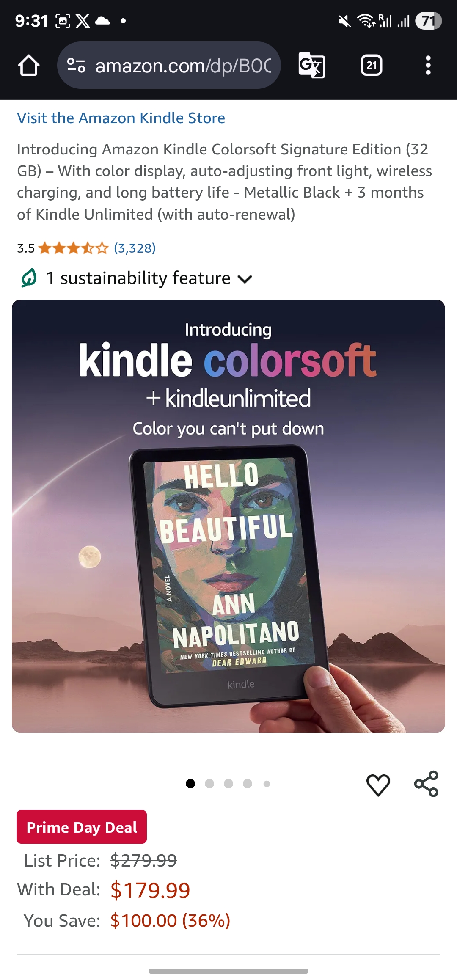This screenshot has height=980, width=457.
Task: Tap the Prime Day Deal badge
Action: (x=82, y=827)
